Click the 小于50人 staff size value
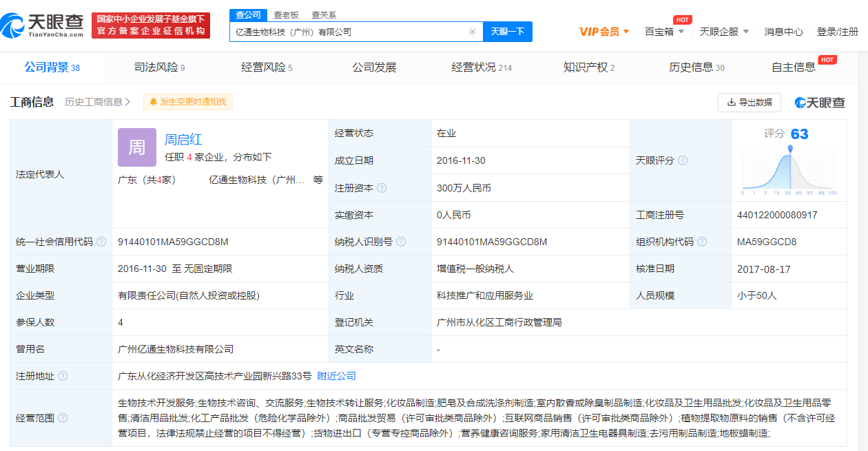The height and width of the screenshot is (451, 868). click(756, 295)
